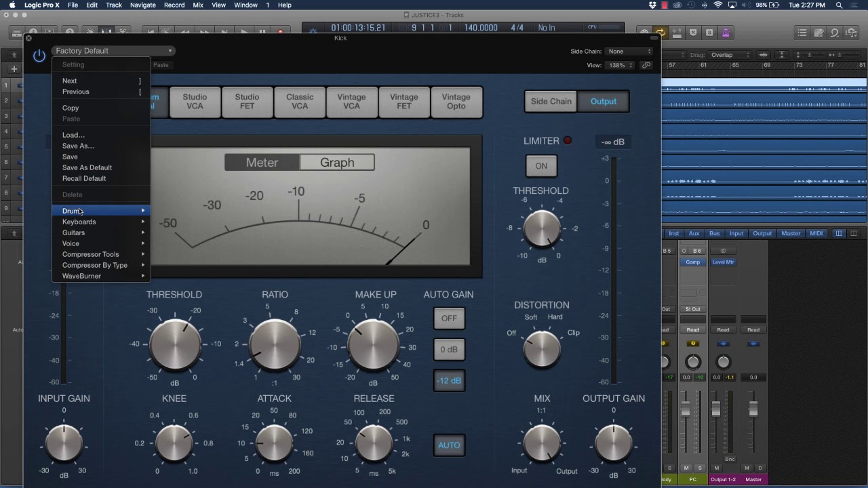This screenshot has width=868, height=488.
Task: Click the plugin link icon
Action: pyautogui.click(x=646, y=66)
